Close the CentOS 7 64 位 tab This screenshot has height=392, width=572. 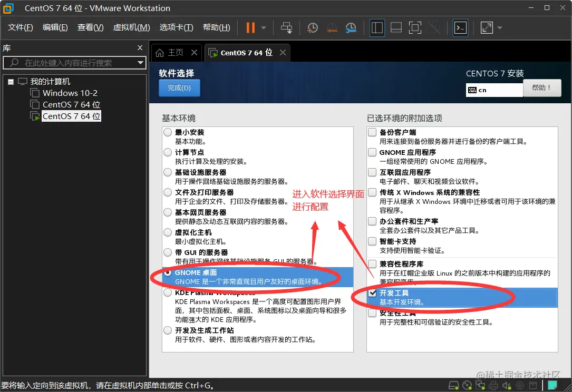point(283,53)
